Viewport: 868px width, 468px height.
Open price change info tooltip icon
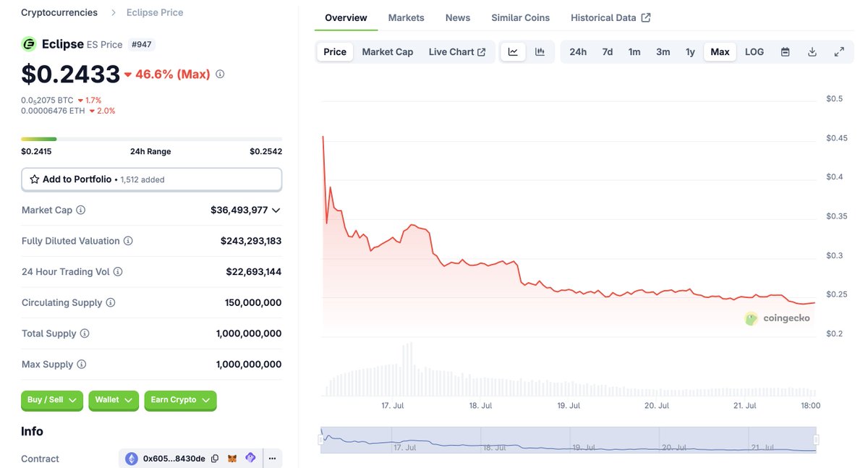coord(220,74)
